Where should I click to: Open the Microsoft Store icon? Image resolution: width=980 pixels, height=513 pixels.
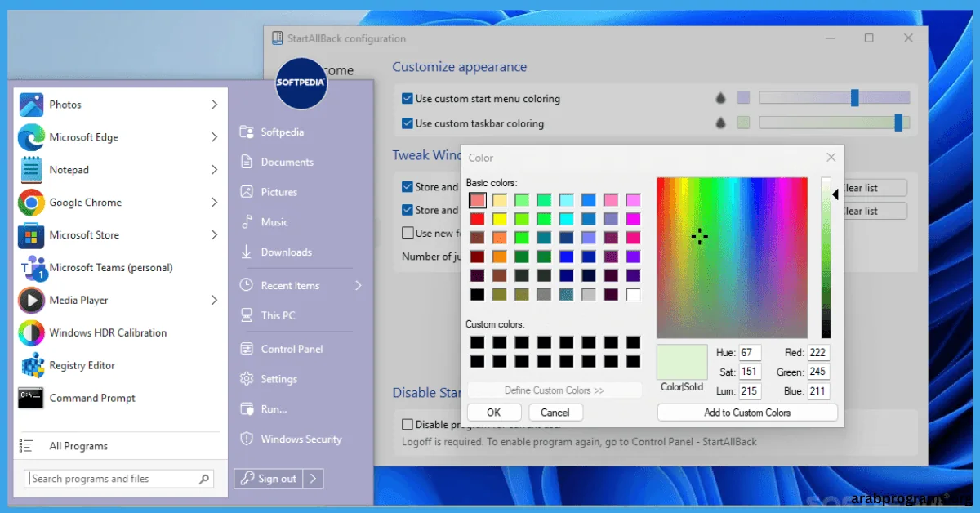click(x=31, y=235)
